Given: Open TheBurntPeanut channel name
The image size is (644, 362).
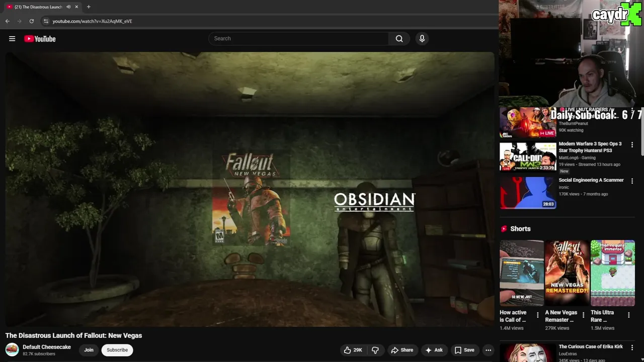Looking at the screenshot, I should 573,124.
